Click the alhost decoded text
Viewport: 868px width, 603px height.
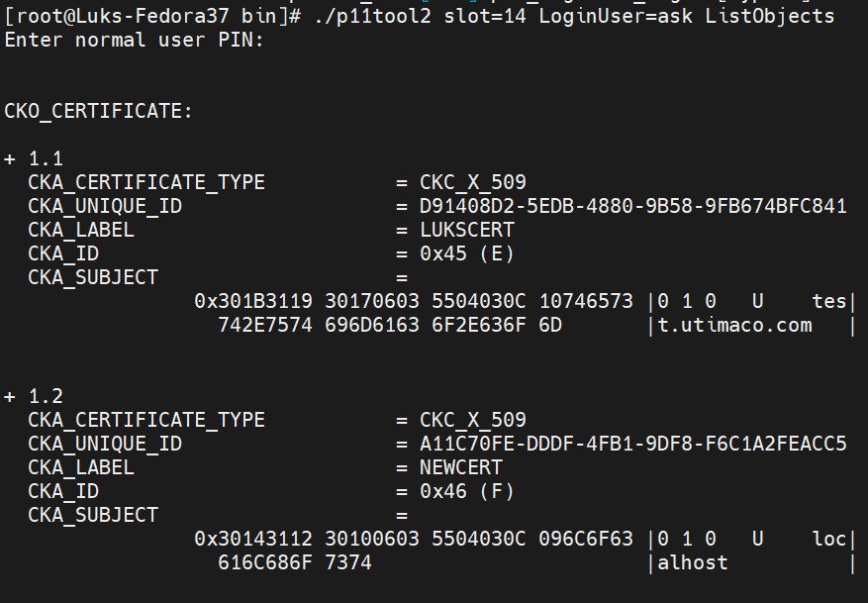click(x=693, y=562)
